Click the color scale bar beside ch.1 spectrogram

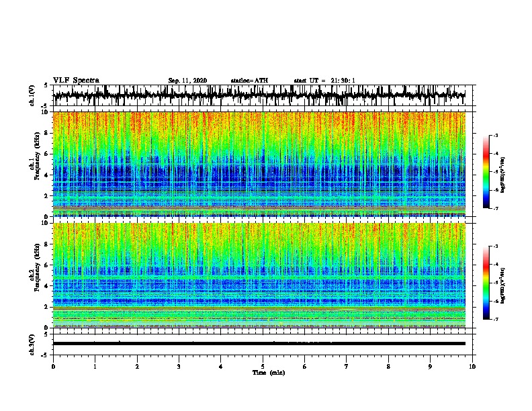click(486, 172)
